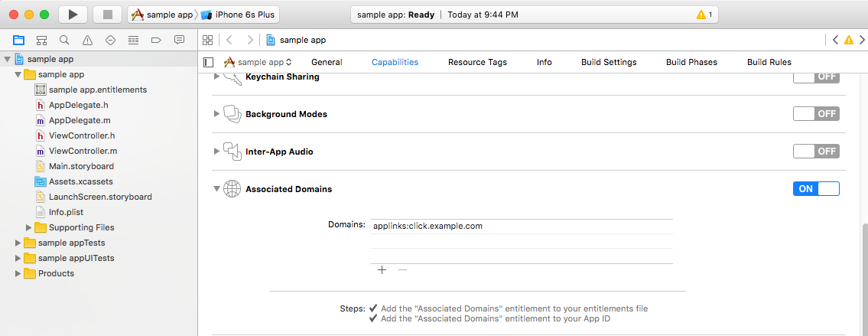Collapse the Associated Domains section
868x336 pixels.
[216, 189]
